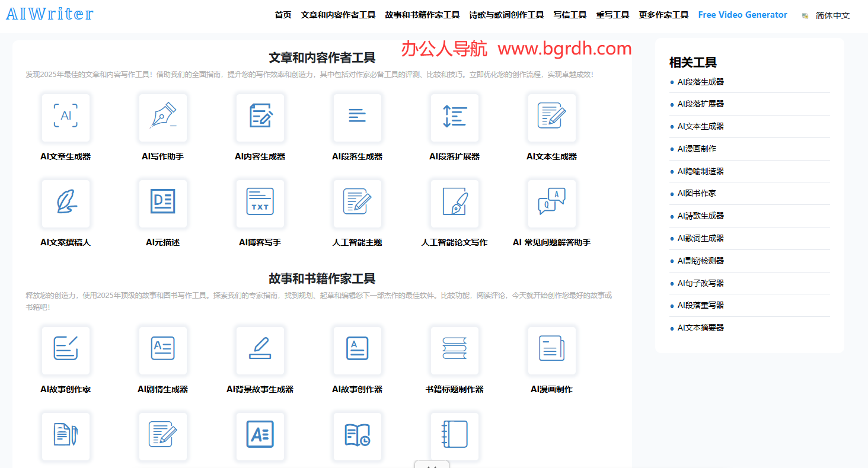Click the AI背景故事生成器 pencil icon
This screenshot has height=468, width=868.
[x=260, y=351]
